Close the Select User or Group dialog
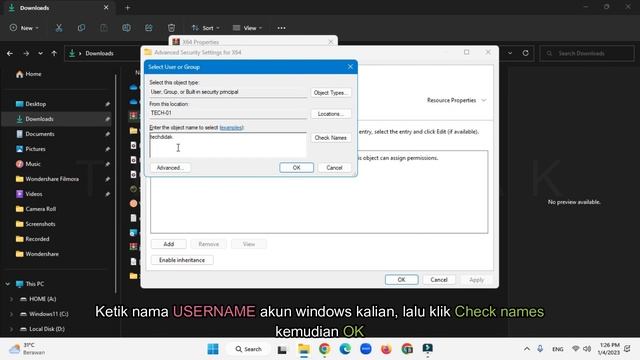The width and height of the screenshot is (640, 360). coord(350,67)
